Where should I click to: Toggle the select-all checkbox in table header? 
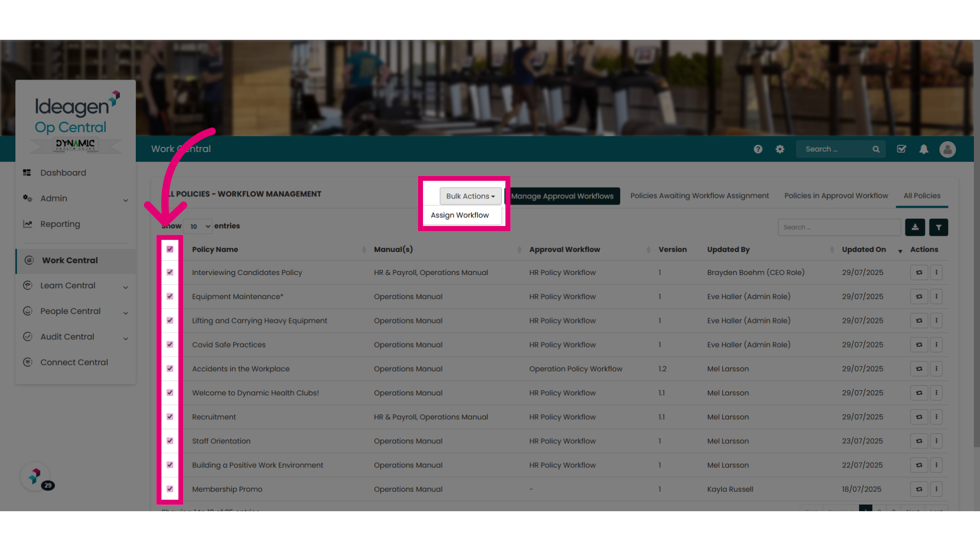(x=170, y=249)
